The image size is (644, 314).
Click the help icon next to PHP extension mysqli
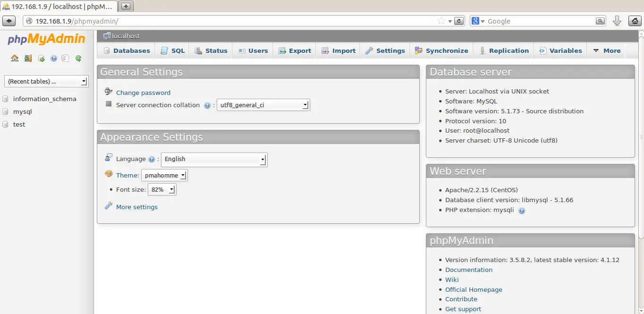tap(522, 211)
